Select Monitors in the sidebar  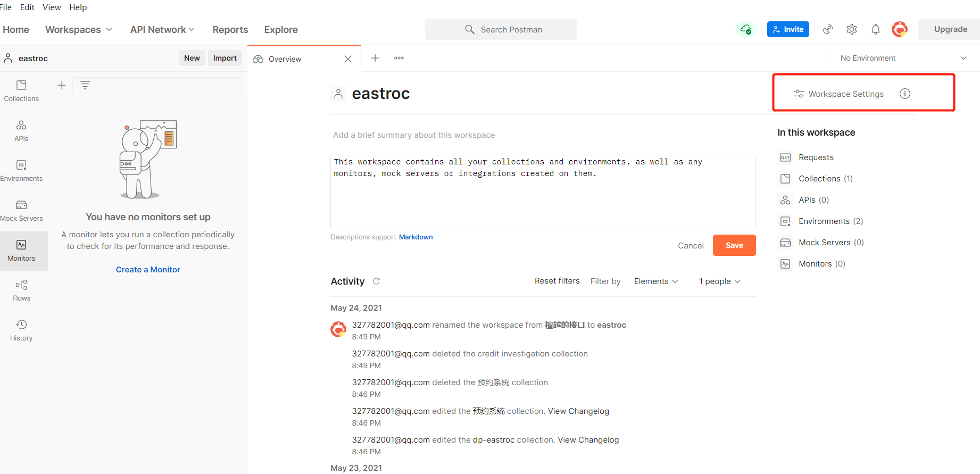pos(21,251)
